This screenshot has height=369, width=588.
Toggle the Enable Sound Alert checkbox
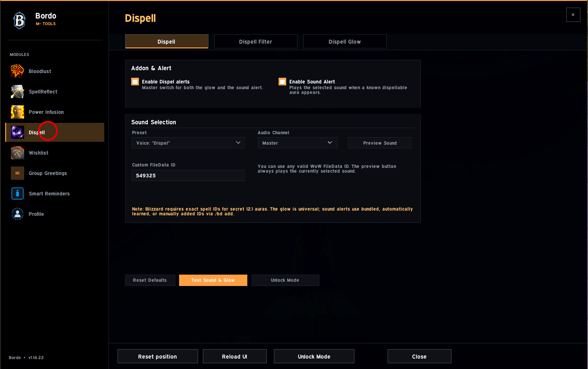pyautogui.click(x=282, y=82)
